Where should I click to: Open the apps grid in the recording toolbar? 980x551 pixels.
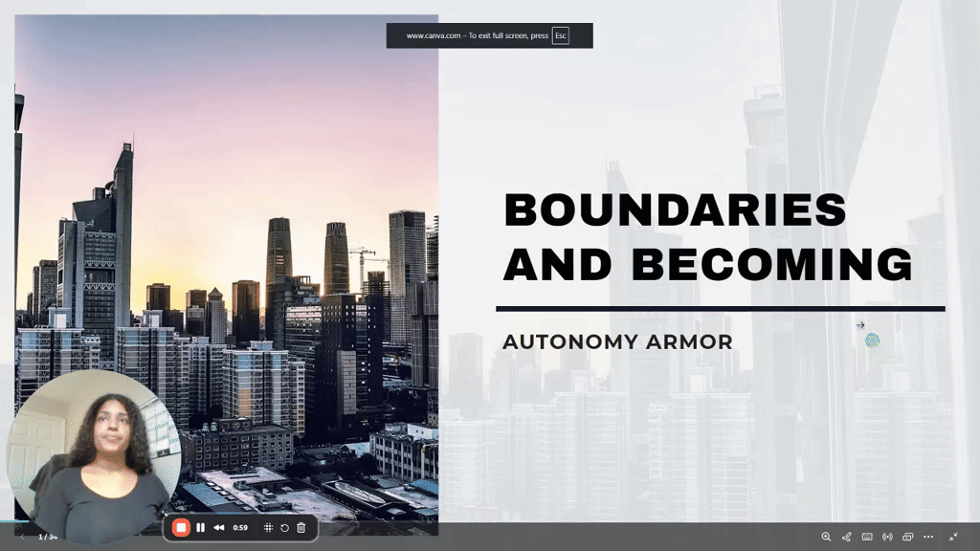[x=268, y=527]
